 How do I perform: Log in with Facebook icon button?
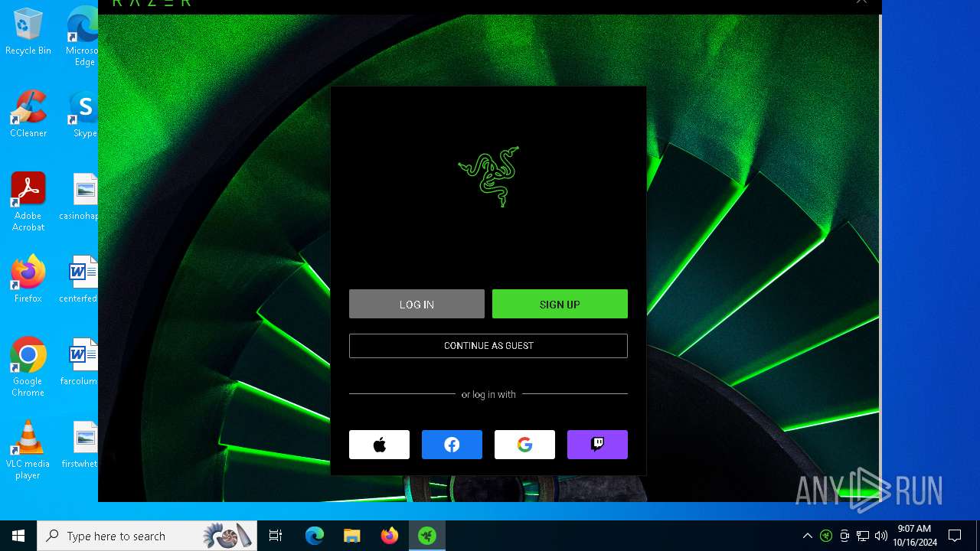coord(452,445)
